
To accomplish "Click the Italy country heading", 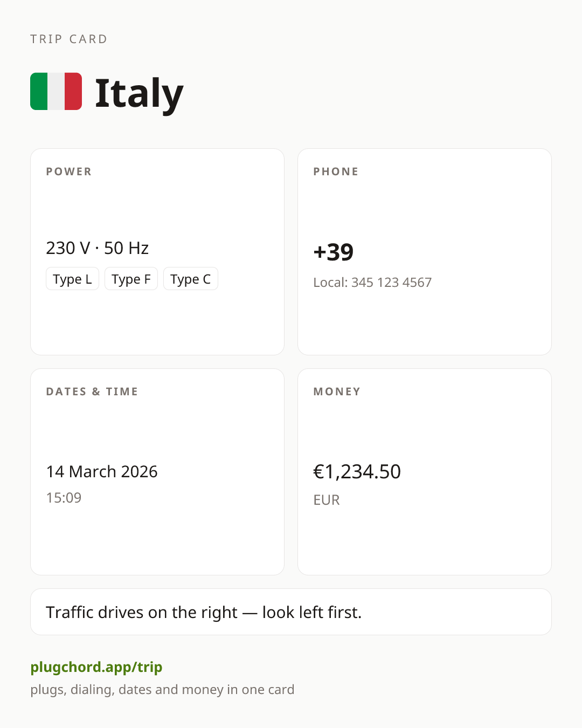I will click(139, 93).
